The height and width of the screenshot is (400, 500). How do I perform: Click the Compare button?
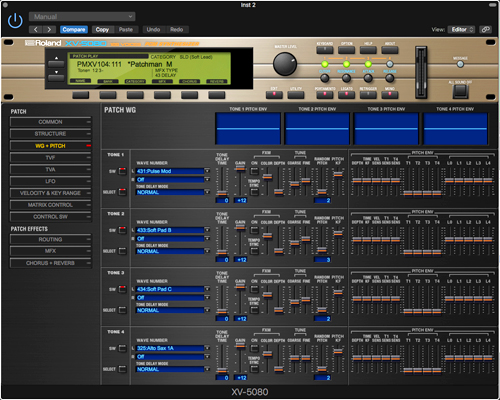(x=74, y=30)
